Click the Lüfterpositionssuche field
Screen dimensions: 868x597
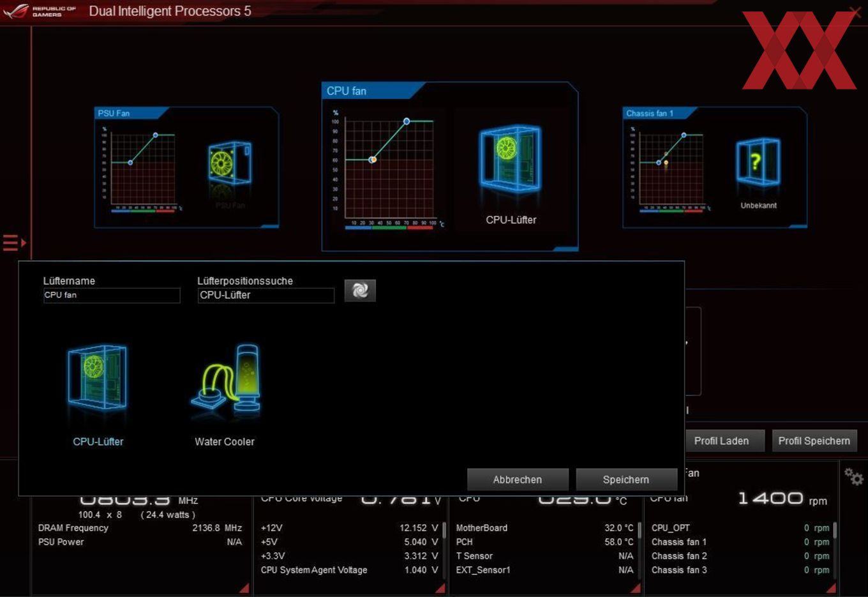(x=266, y=295)
